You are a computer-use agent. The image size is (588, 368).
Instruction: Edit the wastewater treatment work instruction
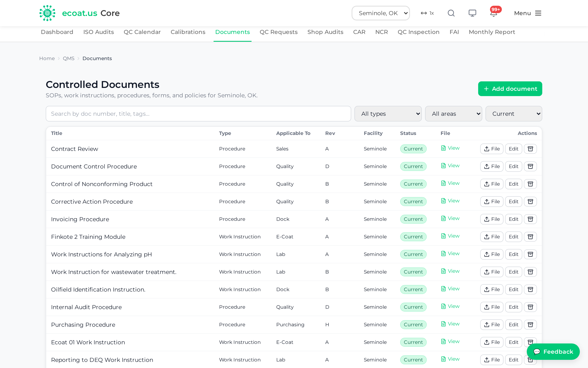click(513, 272)
